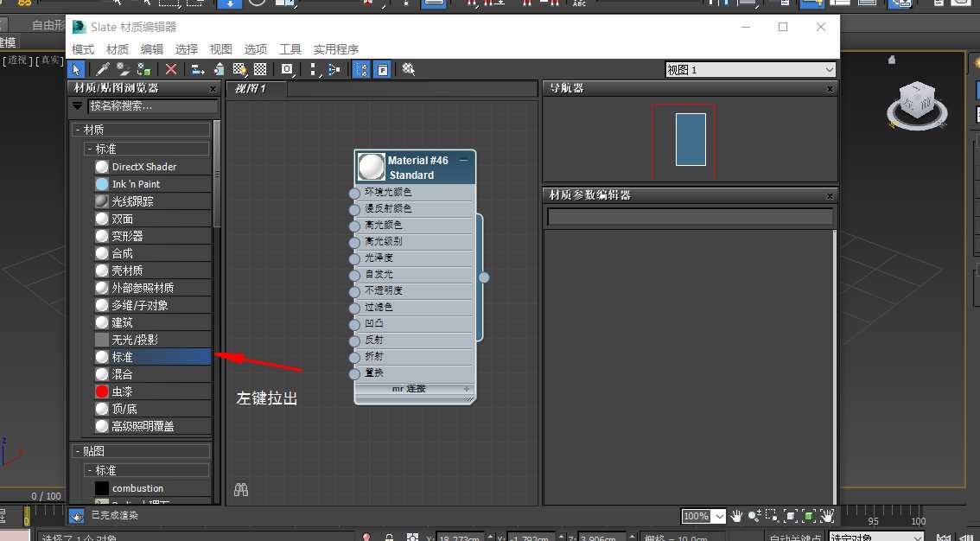Click the render status icon beside 已完成渲染
The height and width of the screenshot is (541, 980).
coord(76,516)
